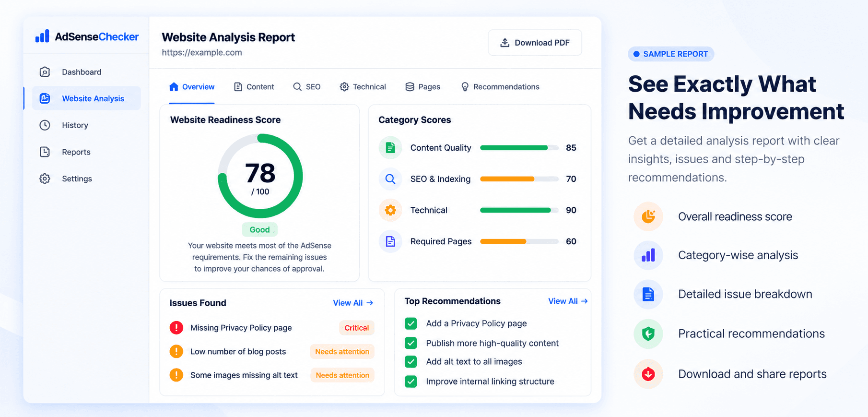Screen dimensions: 868x417
Task: Click the warning icon beside Some images missing alt text
Action: pyautogui.click(x=176, y=375)
